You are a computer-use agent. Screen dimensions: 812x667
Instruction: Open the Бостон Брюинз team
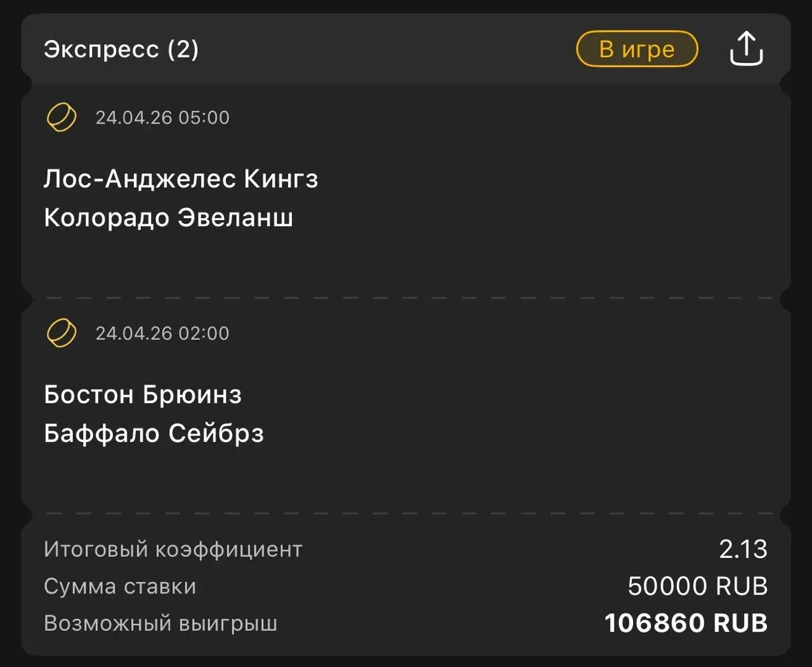[143, 395]
